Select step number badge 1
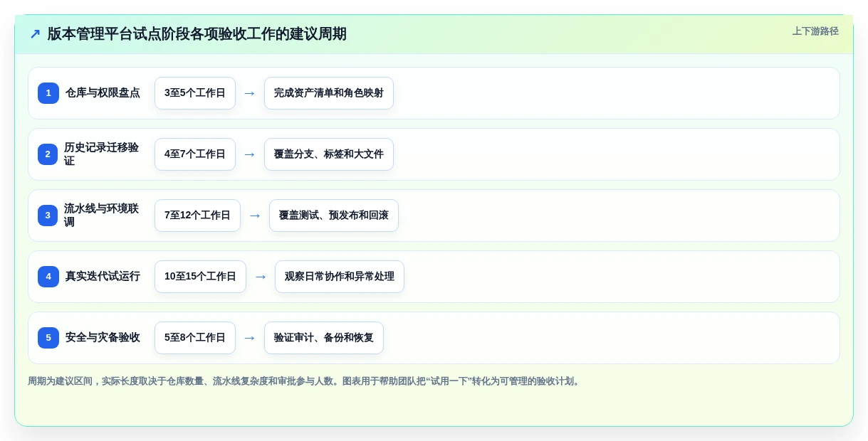The height and width of the screenshot is (441, 868). [48, 93]
